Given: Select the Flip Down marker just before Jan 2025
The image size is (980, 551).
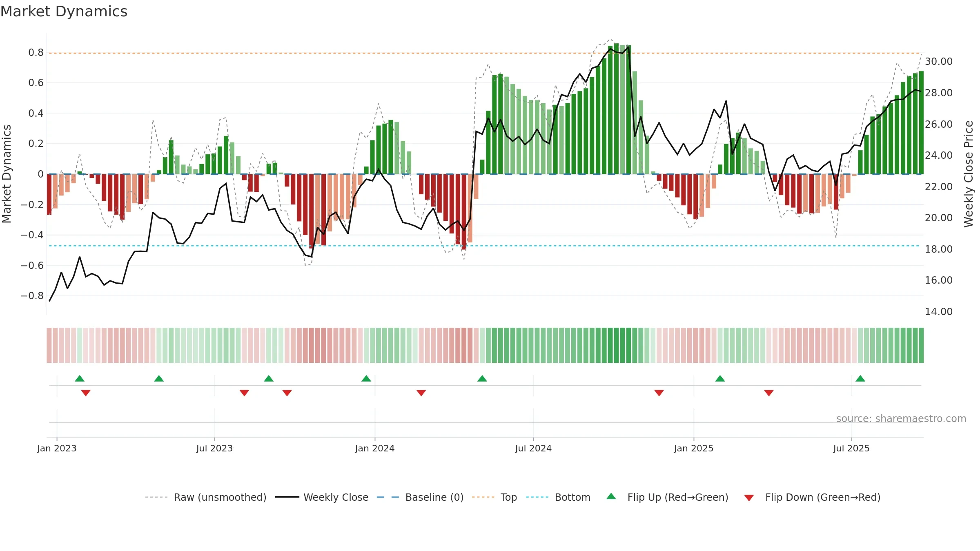Looking at the screenshot, I should [659, 393].
